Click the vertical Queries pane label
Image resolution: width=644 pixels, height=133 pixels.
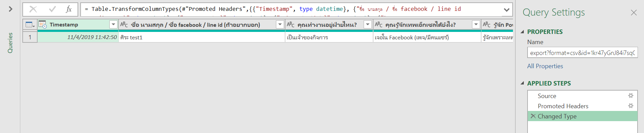[10, 43]
